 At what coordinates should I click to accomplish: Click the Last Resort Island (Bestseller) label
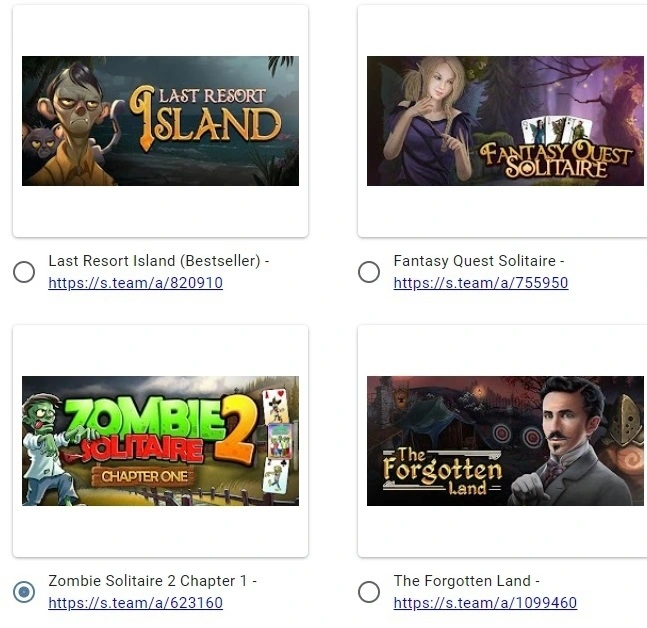[x=158, y=261]
